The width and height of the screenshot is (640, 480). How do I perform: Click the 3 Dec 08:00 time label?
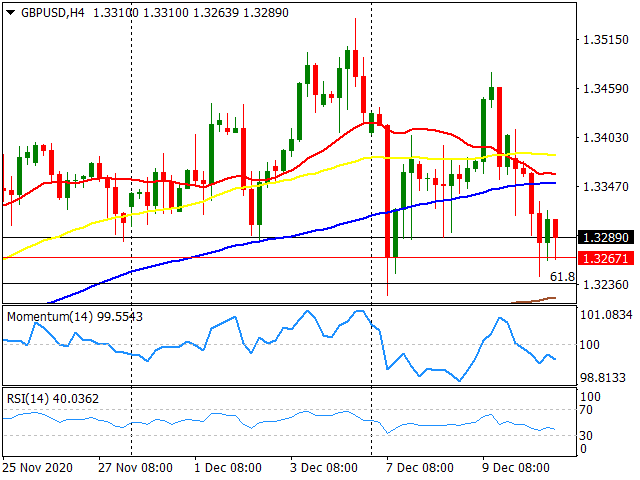click(x=324, y=467)
